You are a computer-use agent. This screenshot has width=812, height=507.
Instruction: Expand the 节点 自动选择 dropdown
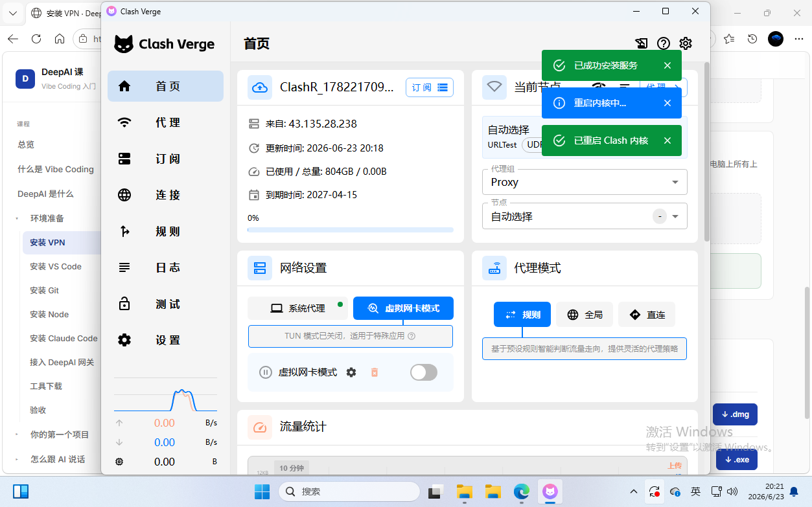click(585, 216)
